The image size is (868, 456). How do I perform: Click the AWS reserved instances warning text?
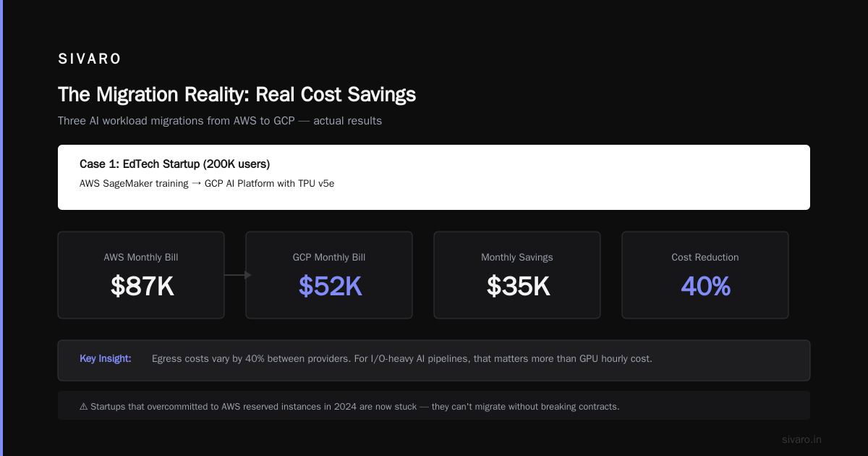click(355, 407)
